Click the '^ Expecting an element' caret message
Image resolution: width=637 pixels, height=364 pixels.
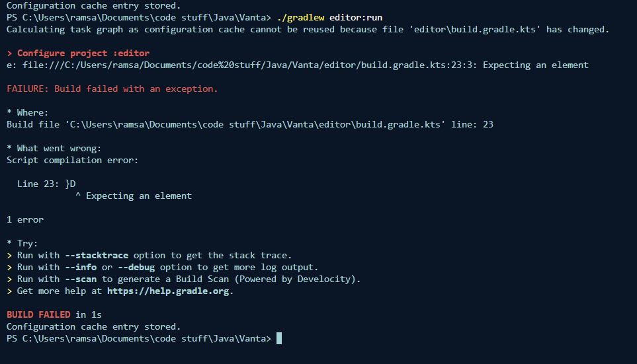[134, 196]
